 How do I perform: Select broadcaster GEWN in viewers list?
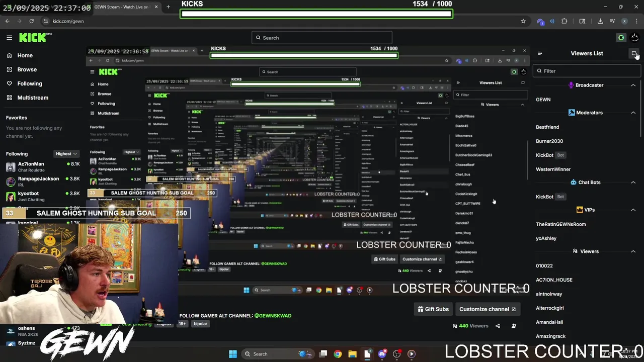tap(543, 100)
